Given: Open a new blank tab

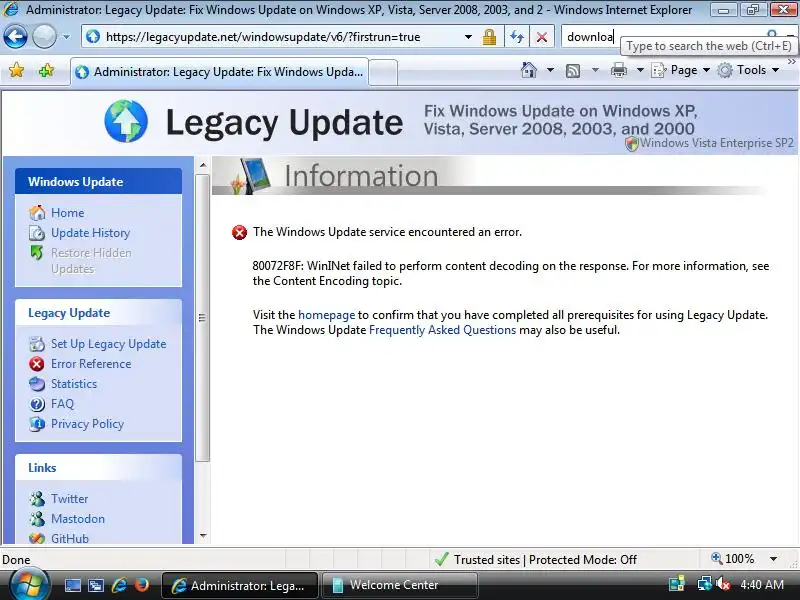Looking at the screenshot, I should 383,72.
